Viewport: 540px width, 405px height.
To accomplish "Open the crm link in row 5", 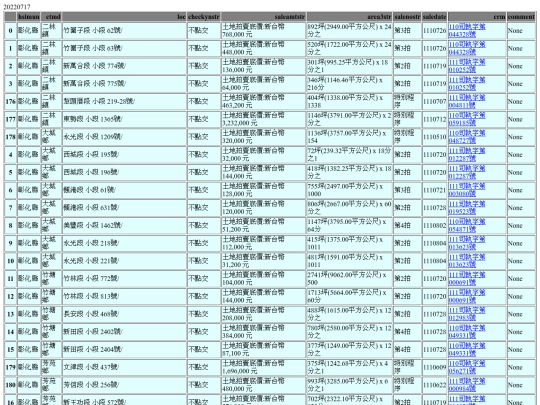I will [467, 172].
